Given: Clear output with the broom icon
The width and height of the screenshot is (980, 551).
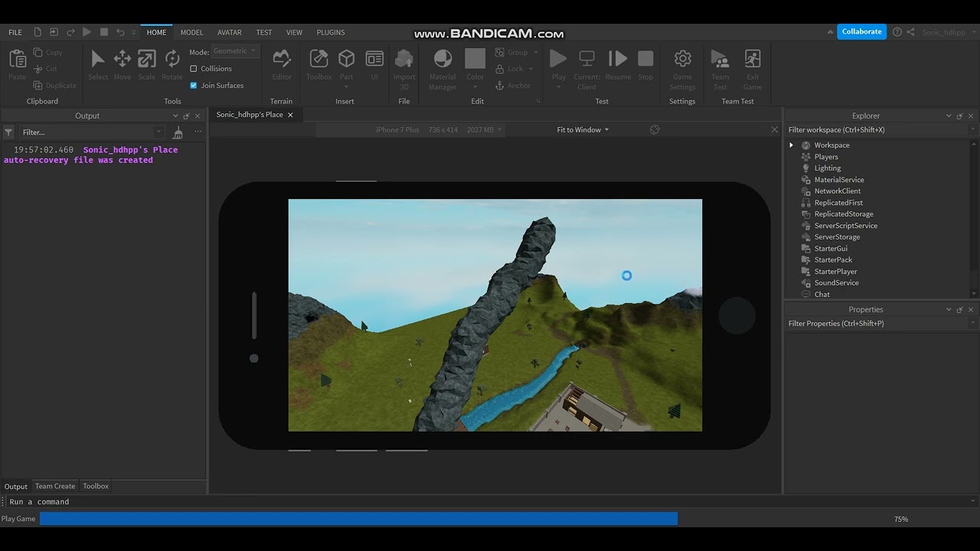Looking at the screenshot, I should coord(178,132).
